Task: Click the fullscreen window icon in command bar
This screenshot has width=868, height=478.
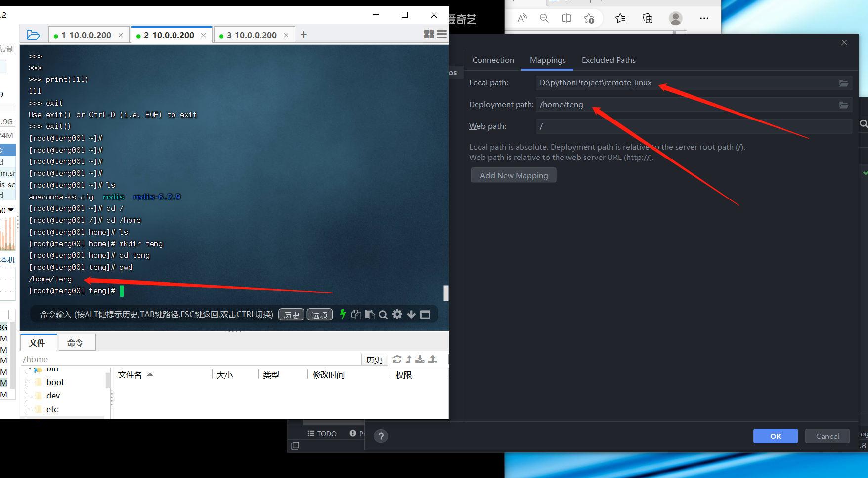Action: pos(425,315)
